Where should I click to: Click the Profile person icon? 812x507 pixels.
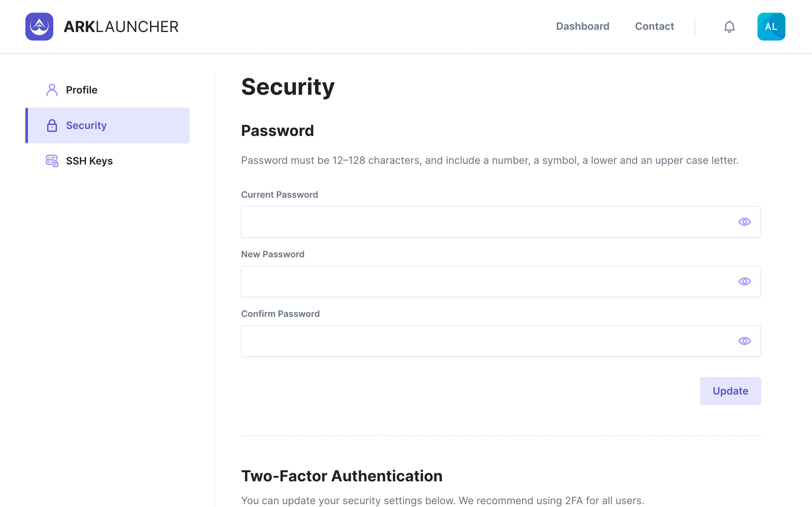pyautogui.click(x=52, y=90)
